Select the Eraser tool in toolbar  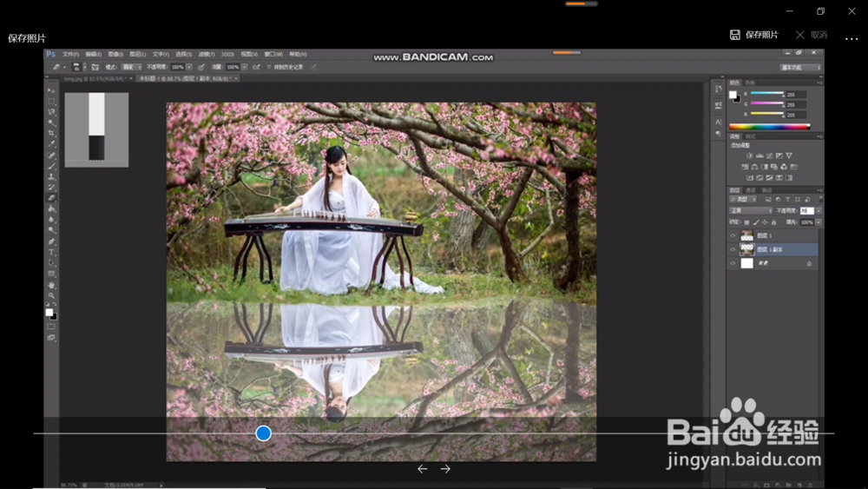click(51, 198)
